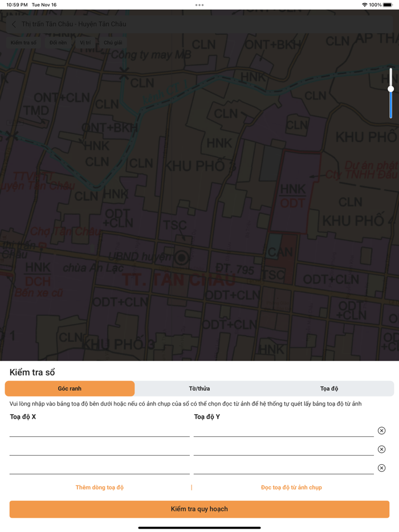
Task: Tap the Tue Nov 16 date in status bar
Action: pyautogui.click(x=44, y=5)
